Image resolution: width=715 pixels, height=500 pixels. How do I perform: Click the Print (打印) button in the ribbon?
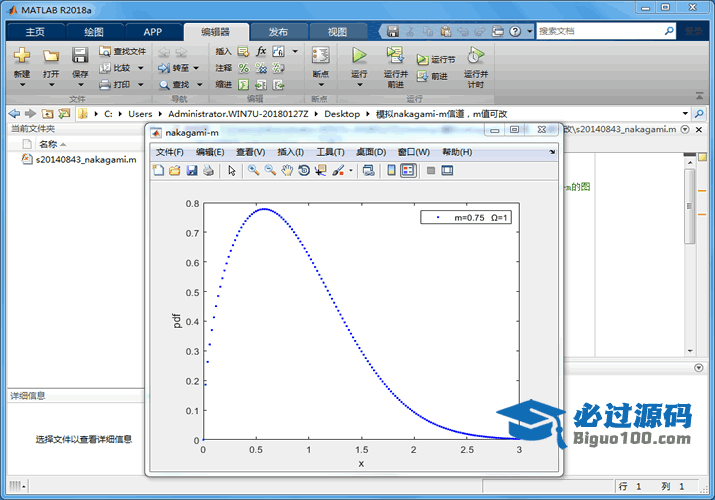pyautogui.click(x=115, y=84)
